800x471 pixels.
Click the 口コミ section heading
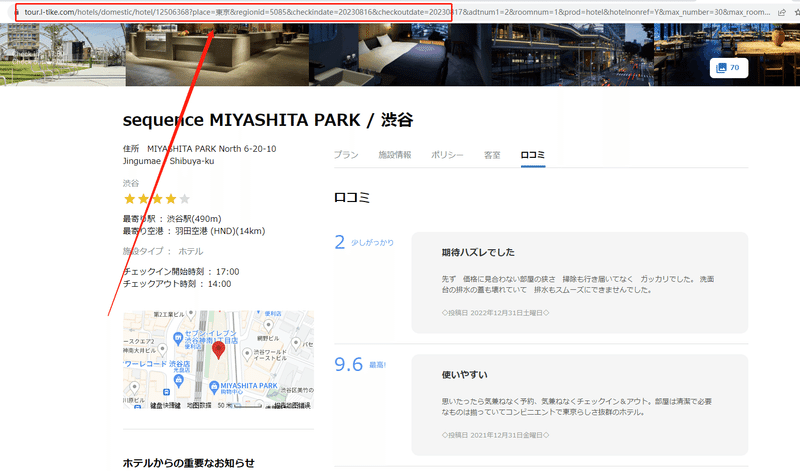pyautogui.click(x=352, y=197)
